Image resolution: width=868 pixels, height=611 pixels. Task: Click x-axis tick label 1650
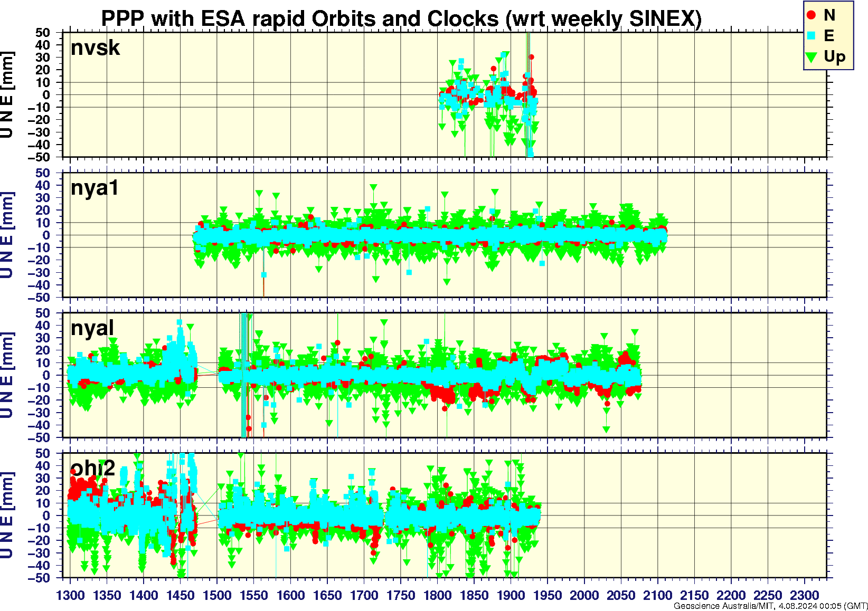click(x=327, y=595)
